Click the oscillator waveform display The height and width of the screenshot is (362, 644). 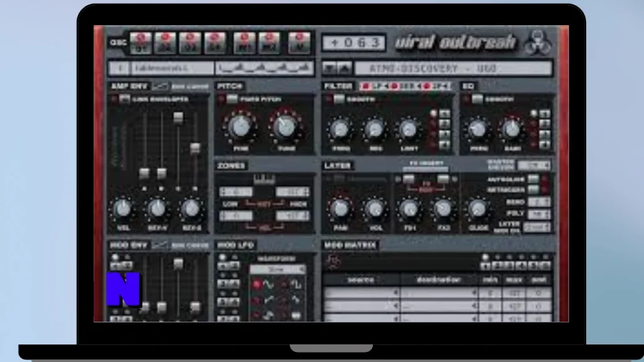[265, 68]
